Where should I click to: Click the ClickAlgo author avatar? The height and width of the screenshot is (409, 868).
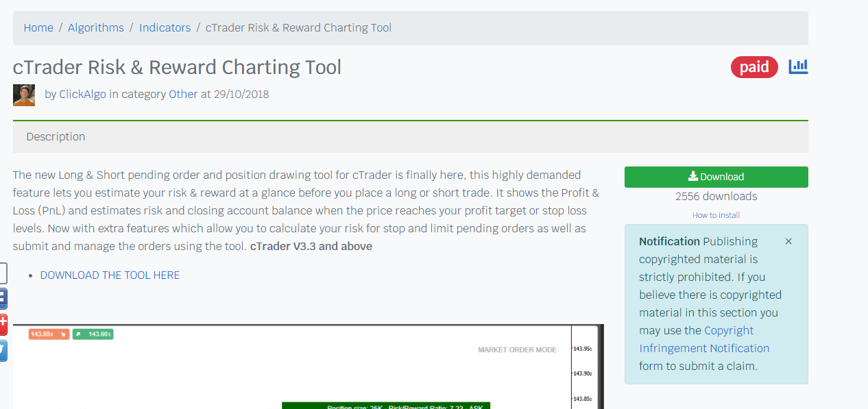[24, 95]
